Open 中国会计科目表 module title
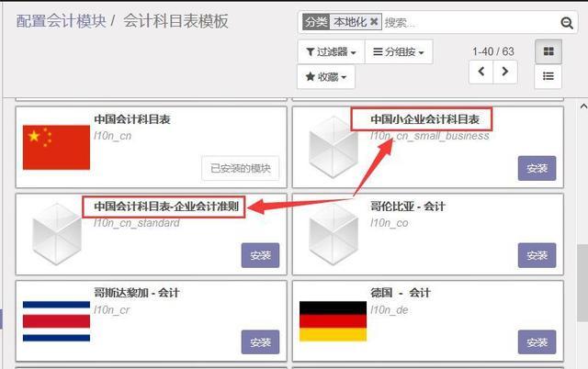Viewport: 588px width, 369px height. pyautogui.click(x=132, y=119)
